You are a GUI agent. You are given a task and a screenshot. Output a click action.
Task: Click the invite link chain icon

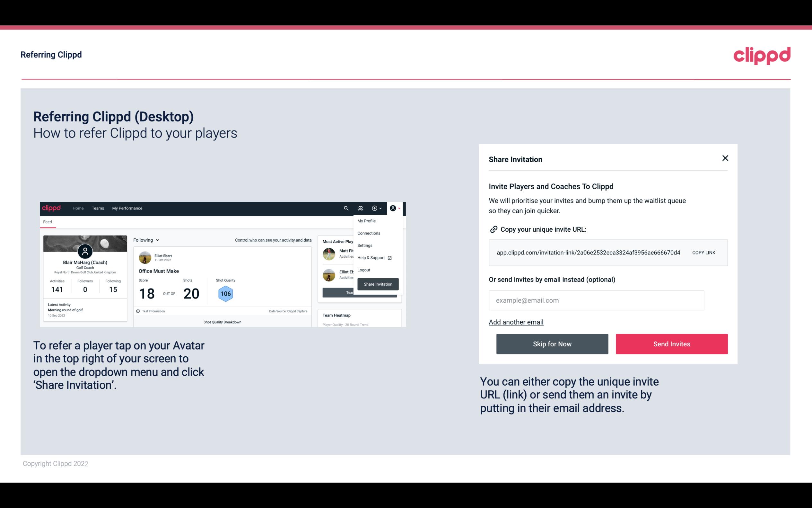pyautogui.click(x=493, y=229)
